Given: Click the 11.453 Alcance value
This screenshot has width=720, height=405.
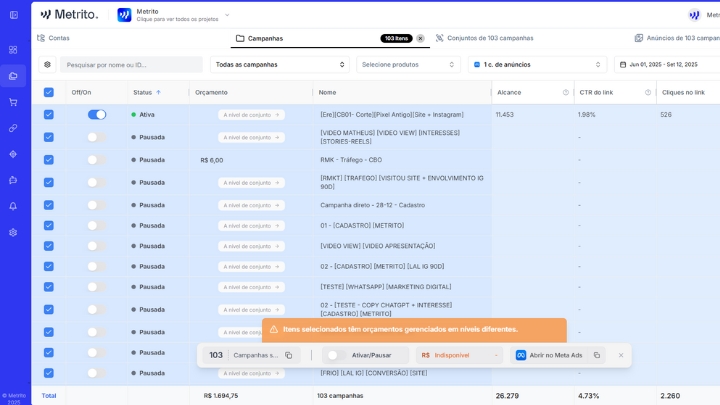Looking at the screenshot, I should point(505,115).
